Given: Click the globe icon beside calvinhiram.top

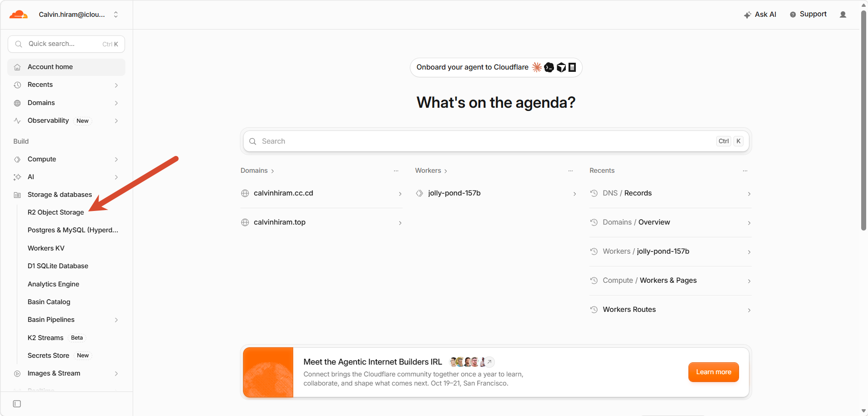Looking at the screenshot, I should (x=245, y=222).
